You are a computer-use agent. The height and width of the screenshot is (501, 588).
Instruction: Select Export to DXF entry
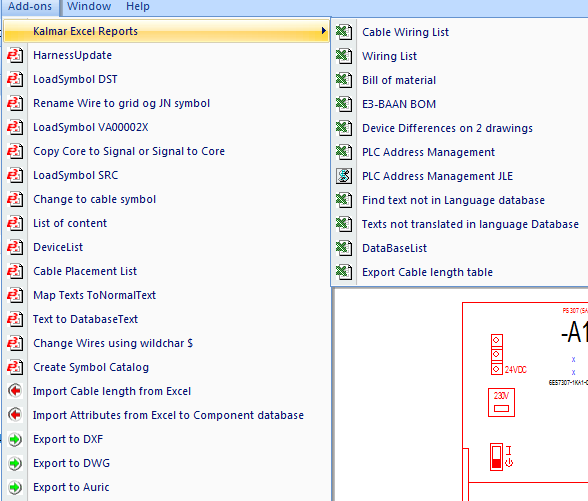pyautogui.click(x=166, y=440)
